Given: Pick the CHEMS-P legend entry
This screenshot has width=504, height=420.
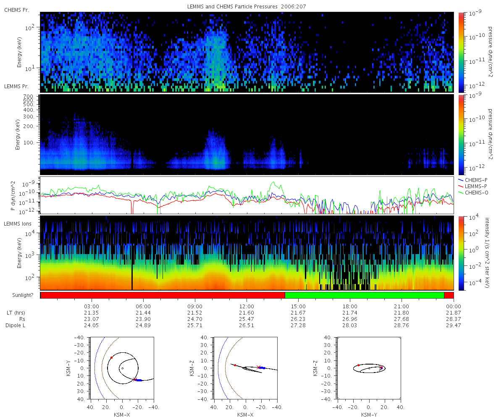Looking at the screenshot, I should coord(474,179).
